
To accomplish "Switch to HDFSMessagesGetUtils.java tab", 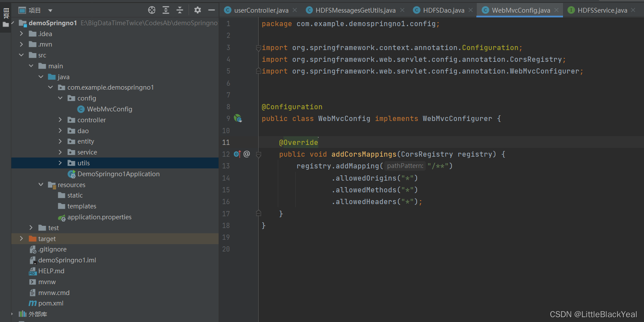I will pyautogui.click(x=355, y=10).
